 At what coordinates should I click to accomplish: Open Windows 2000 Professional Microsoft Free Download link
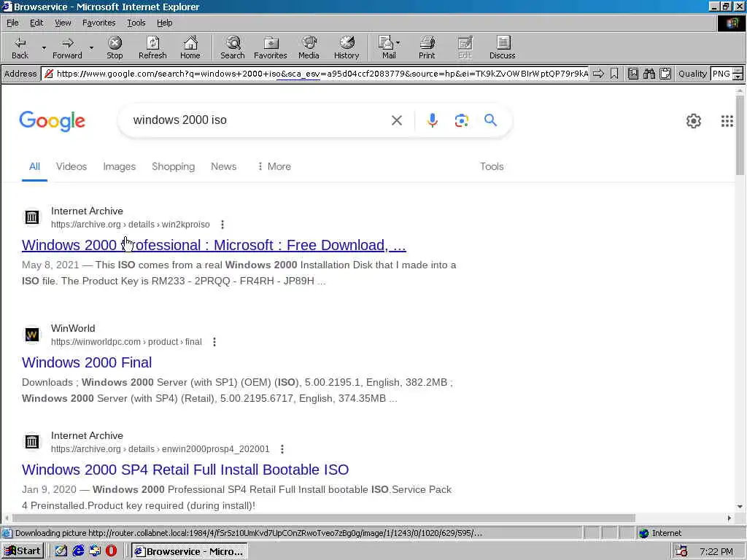(x=214, y=245)
